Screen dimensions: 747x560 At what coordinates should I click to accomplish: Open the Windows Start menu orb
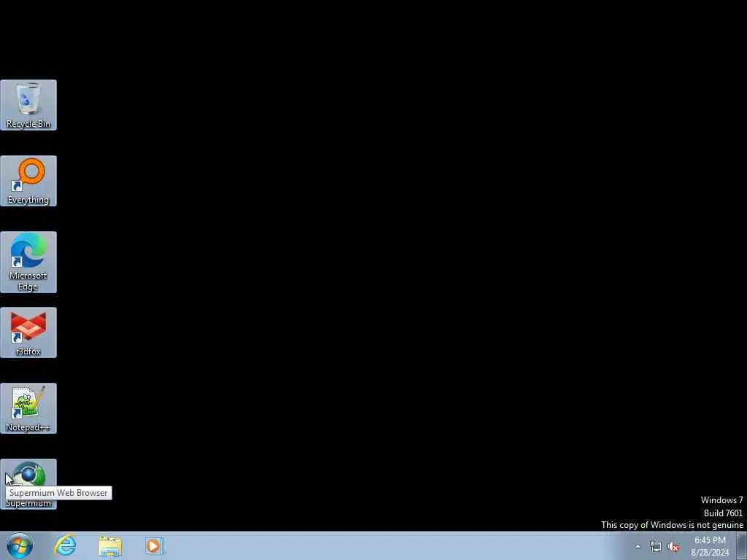tap(20, 545)
